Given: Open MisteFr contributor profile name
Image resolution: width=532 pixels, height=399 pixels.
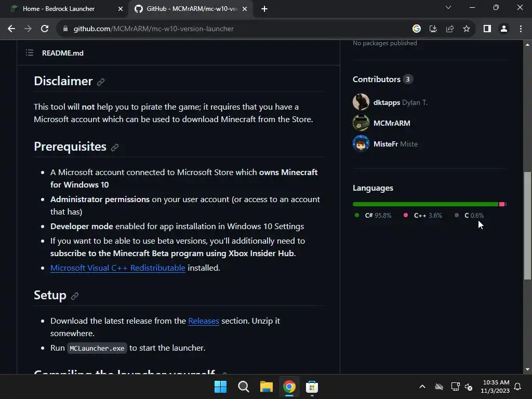Looking at the screenshot, I should (x=386, y=144).
